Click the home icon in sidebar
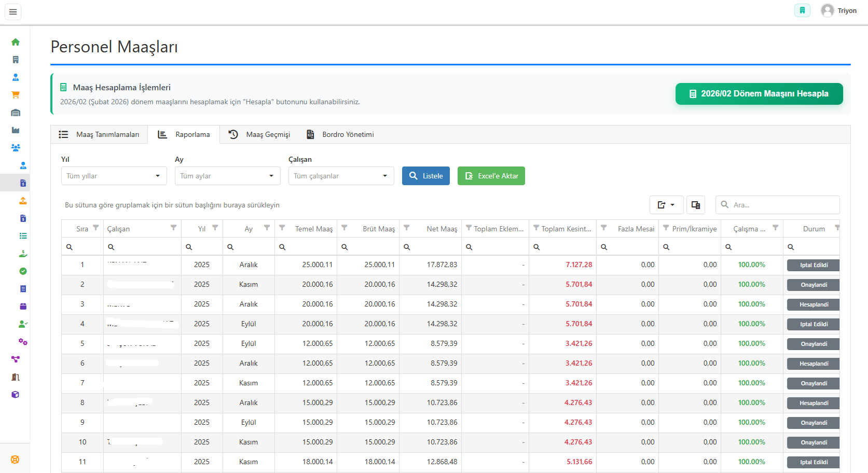868x473 pixels. coord(16,42)
